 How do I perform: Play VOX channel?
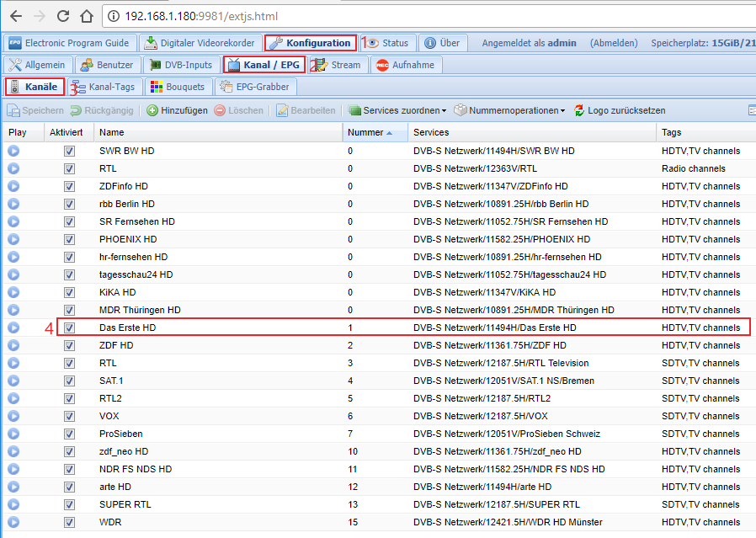tap(13, 416)
